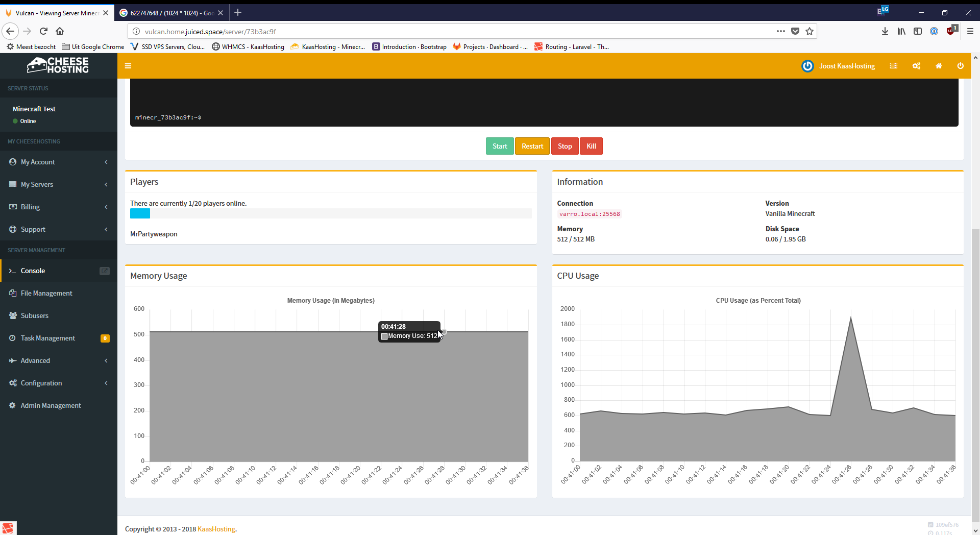Bookmark this page with the star icon
The image size is (980, 535).
(x=810, y=32)
